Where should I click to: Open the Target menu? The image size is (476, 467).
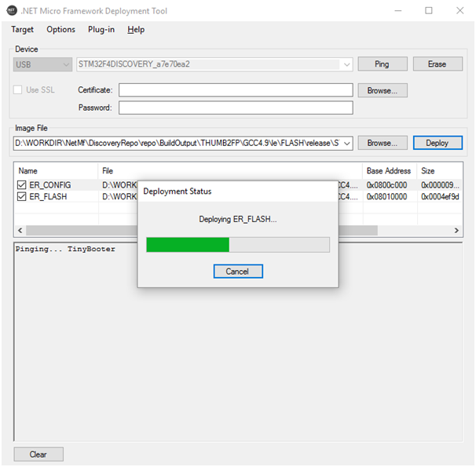coord(22,29)
